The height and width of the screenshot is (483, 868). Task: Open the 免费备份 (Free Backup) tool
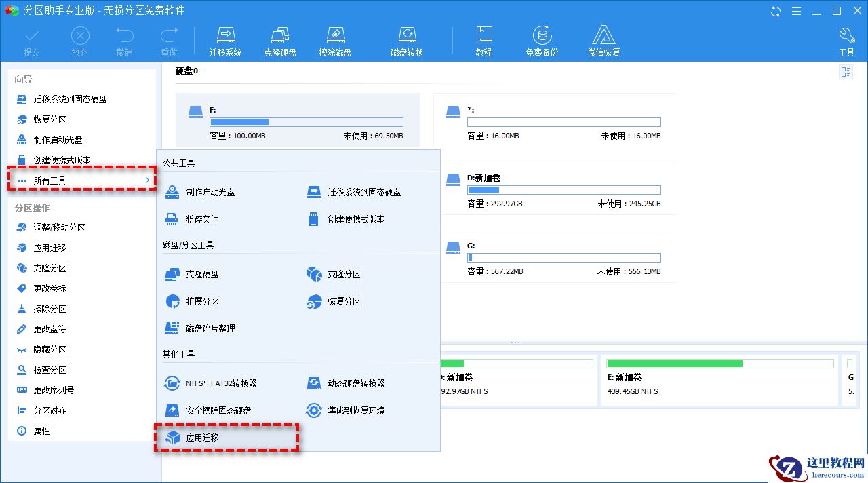point(541,39)
